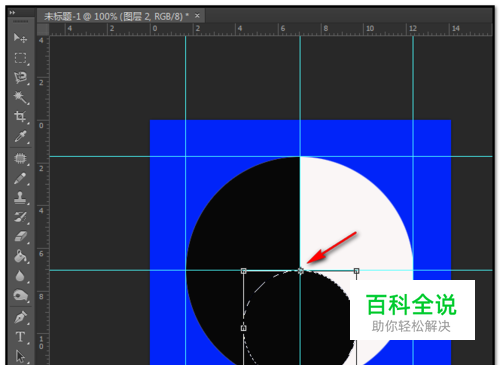
Task: Select the Path Selection arrow tool
Action: (20, 356)
